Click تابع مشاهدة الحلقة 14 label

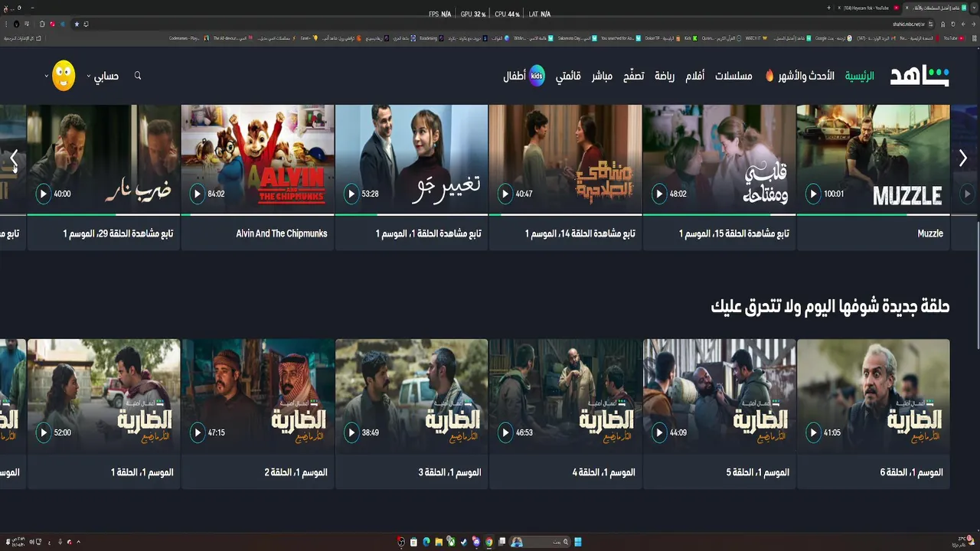coord(580,233)
